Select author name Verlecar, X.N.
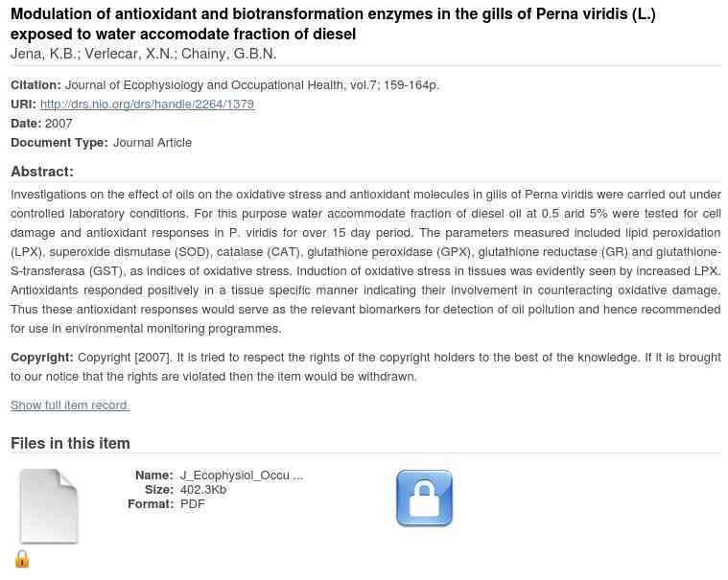728x580 pixels. 129,54
